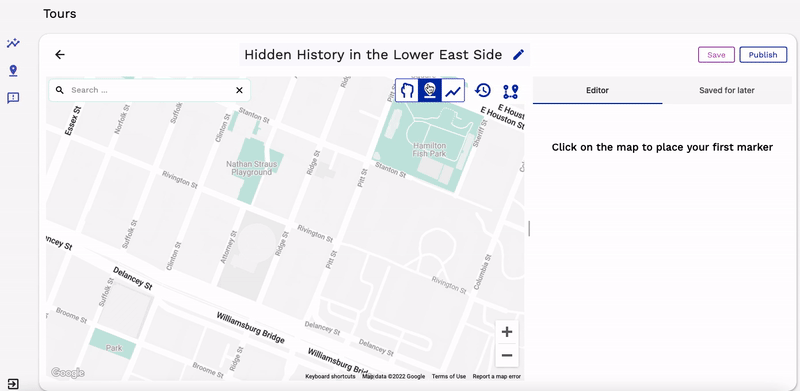Click Report a map error link
Screen dimensions: 800x391
(496, 377)
